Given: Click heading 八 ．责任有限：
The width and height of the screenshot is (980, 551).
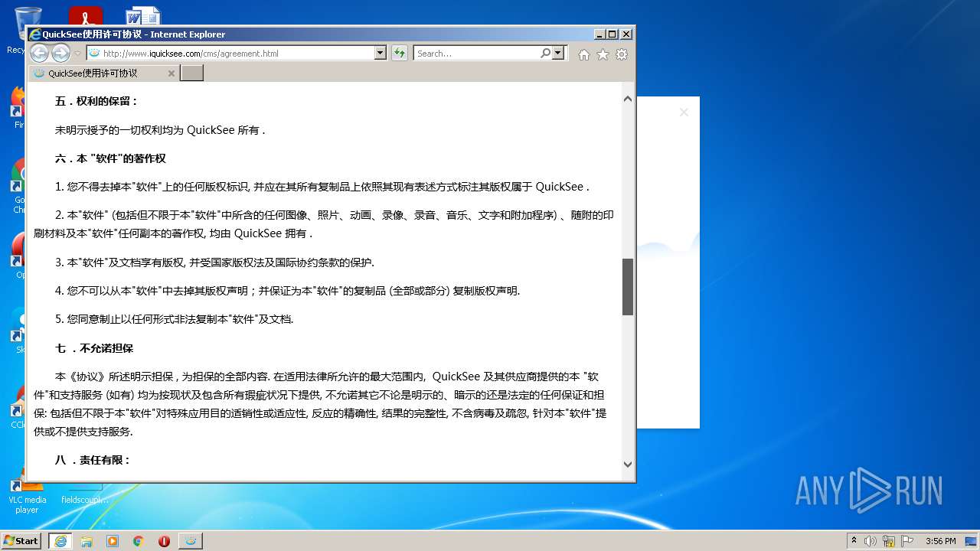Looking at the screenshot, I should pyautogui.click(x=93, y=460).
